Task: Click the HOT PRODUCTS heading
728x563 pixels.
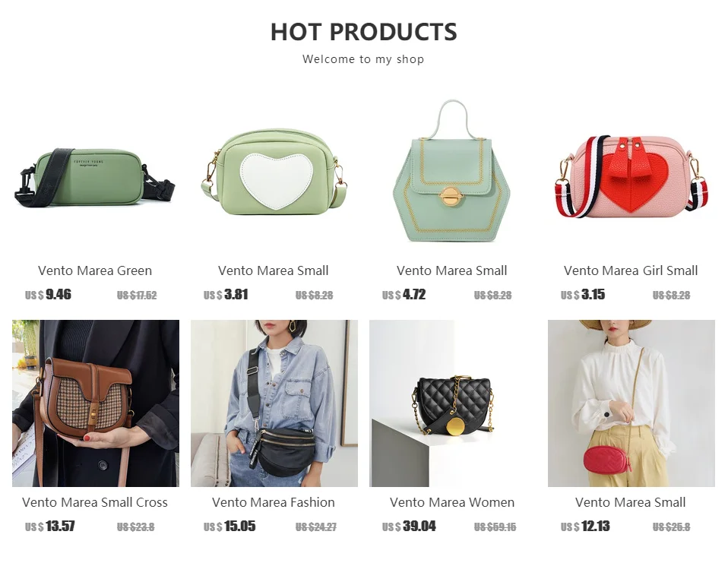Action: click(364, 32)
